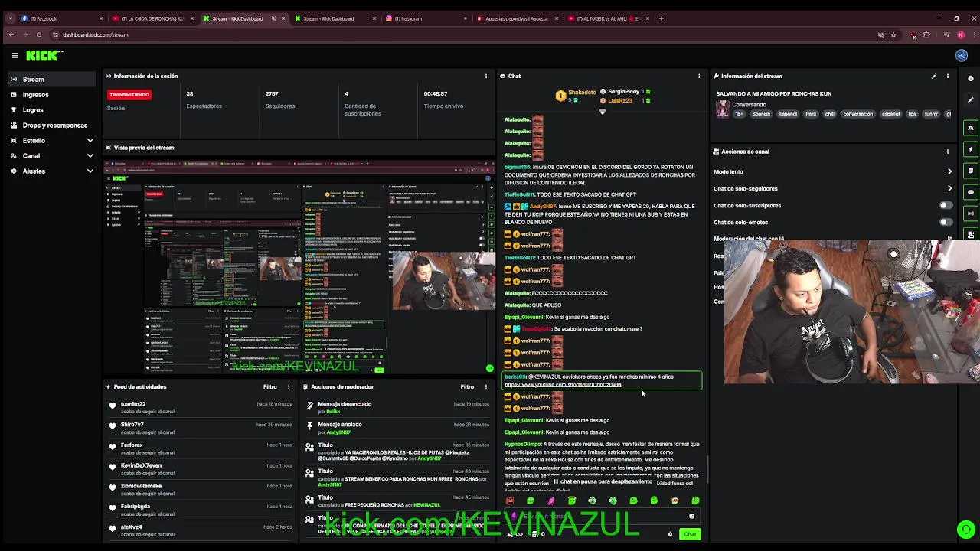980x551 pixels.
Task: Open the user profile avatar in the Kick header
Action: pyautogui.click(x=962, y=55)
